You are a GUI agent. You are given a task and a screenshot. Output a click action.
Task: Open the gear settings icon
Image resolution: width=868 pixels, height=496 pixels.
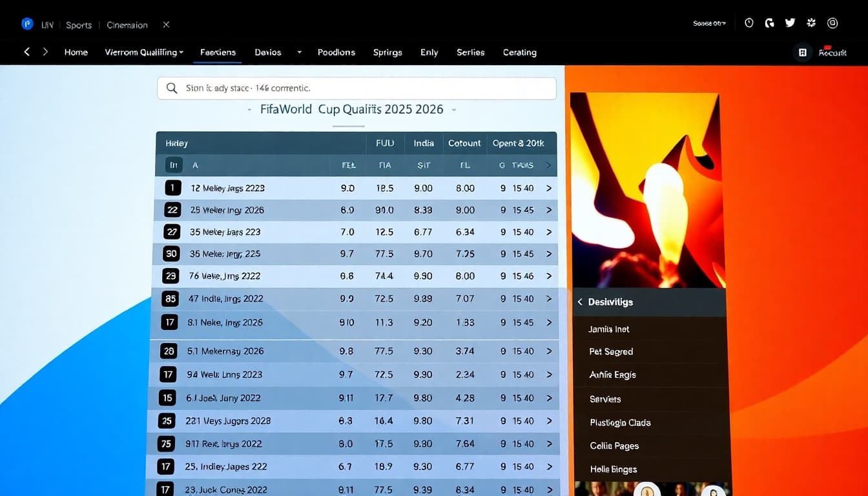[811, 23]
